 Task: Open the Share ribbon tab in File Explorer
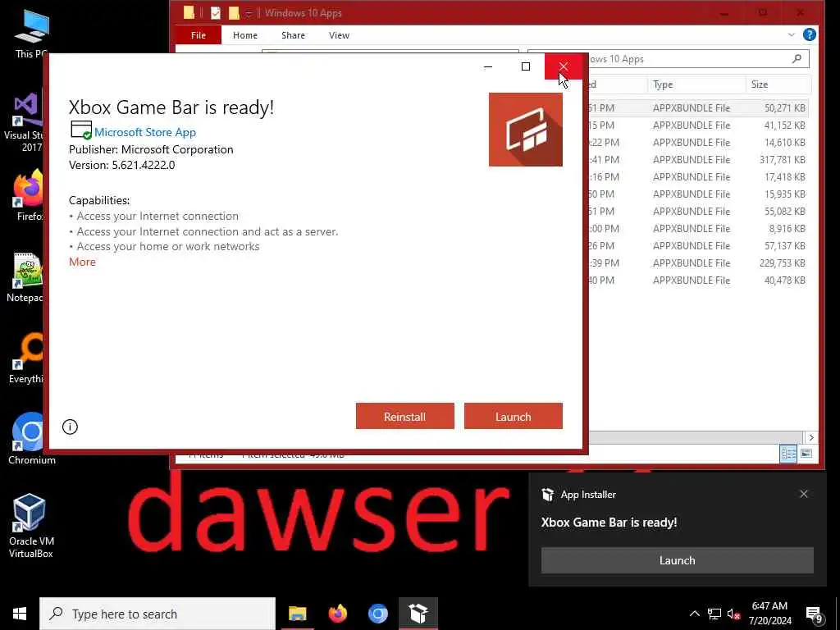293,35
